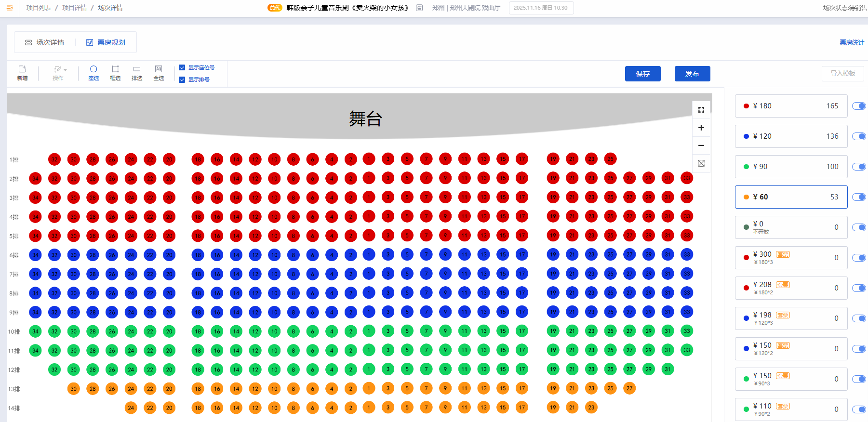Open the date-time 2025.11.16 session selector

point(541,8)
